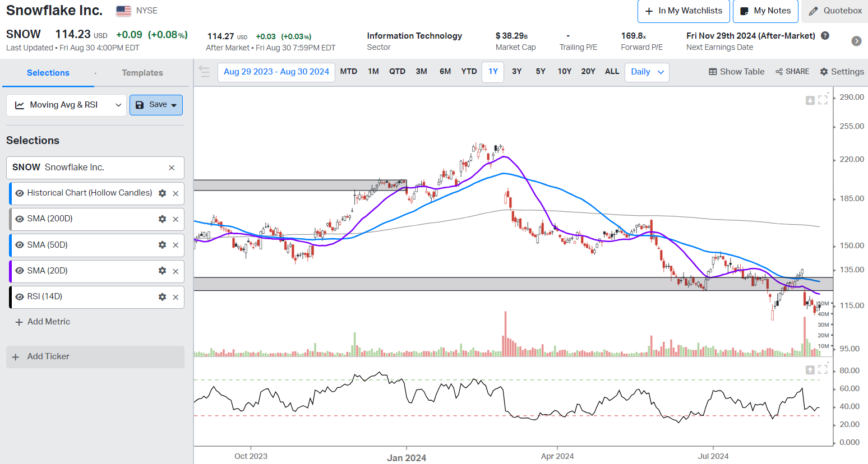Open the SMA (200D) gear settings

click(162, 219)
